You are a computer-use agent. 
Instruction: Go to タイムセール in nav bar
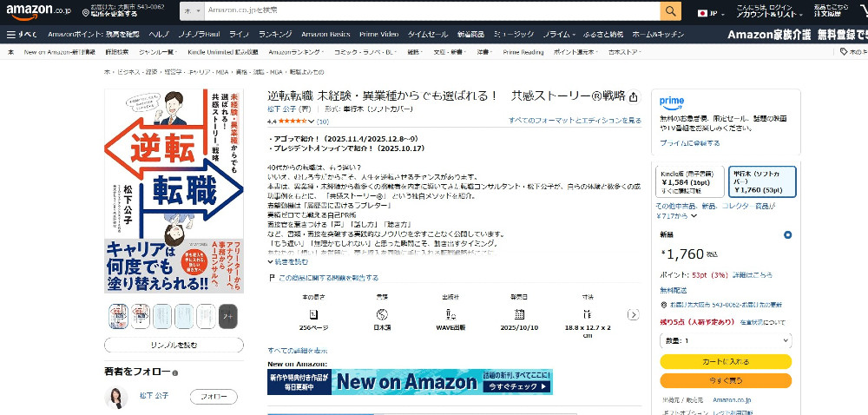427,35
